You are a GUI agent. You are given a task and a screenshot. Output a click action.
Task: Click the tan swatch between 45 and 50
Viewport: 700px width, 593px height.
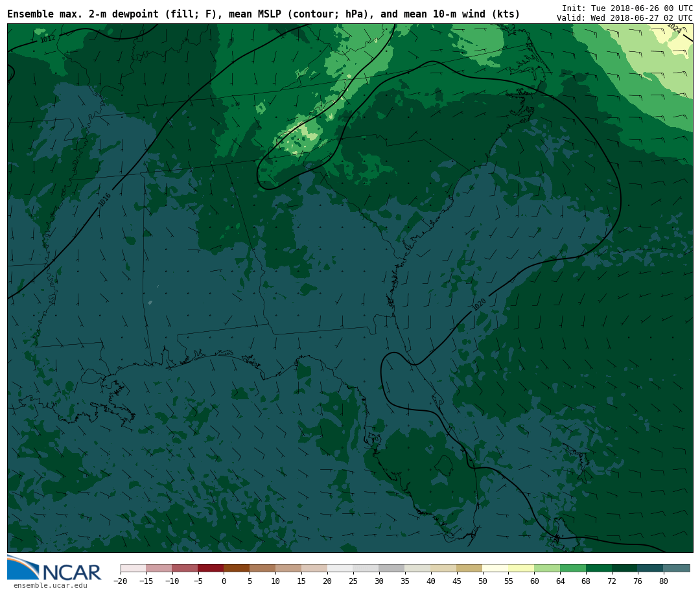[x=470, y=568]
